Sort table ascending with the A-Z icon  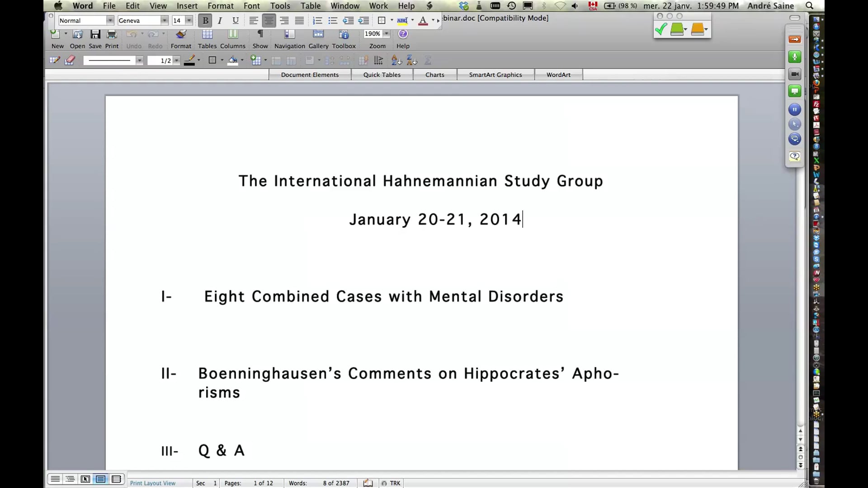coord(396,60)
